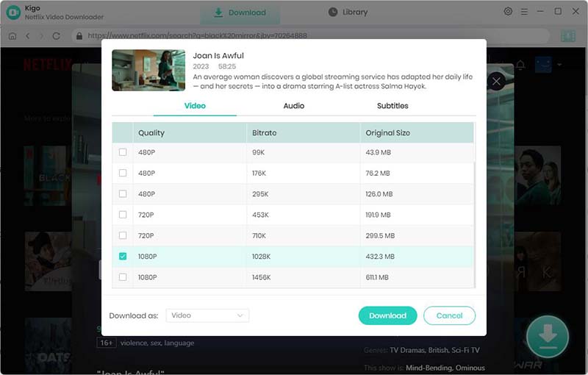Click the padlock icon in address bar
The height and width of the screenshot is (375, 588).
pyautogui.click(x=79, y=36)
